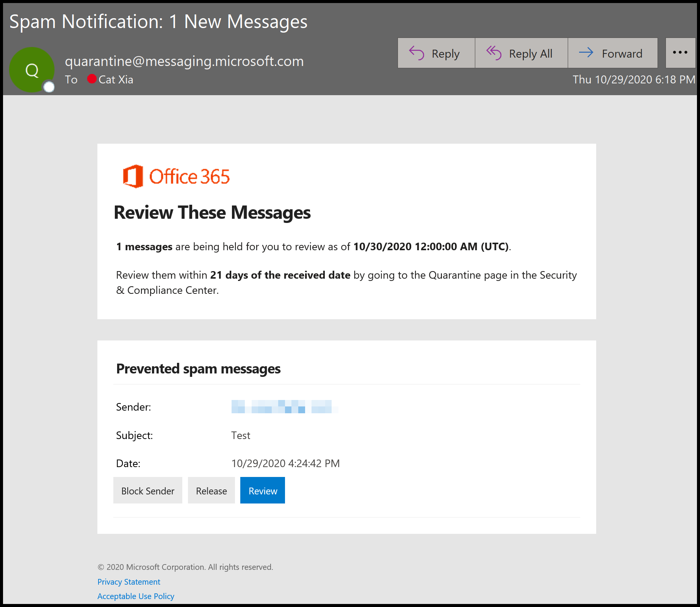
Task: Click the blurred sender address value
Action: click(x=284, y=406)
